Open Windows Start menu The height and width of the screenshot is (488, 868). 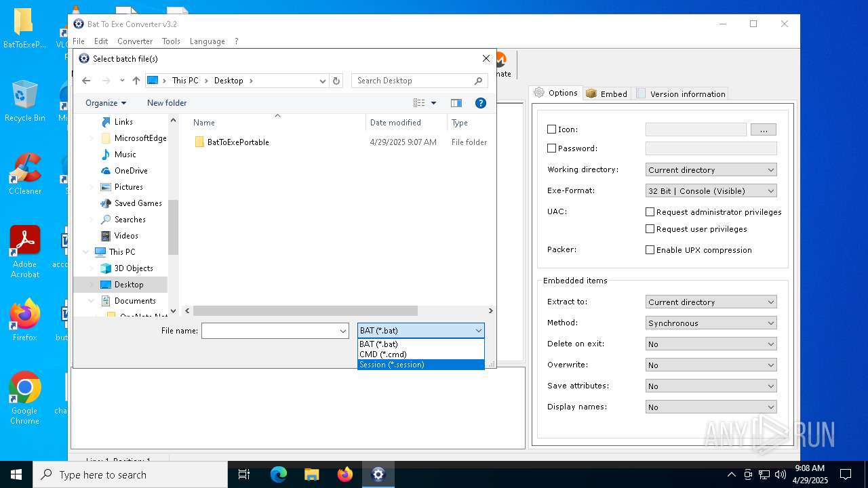pyautogui.click(x=16, y=474)
